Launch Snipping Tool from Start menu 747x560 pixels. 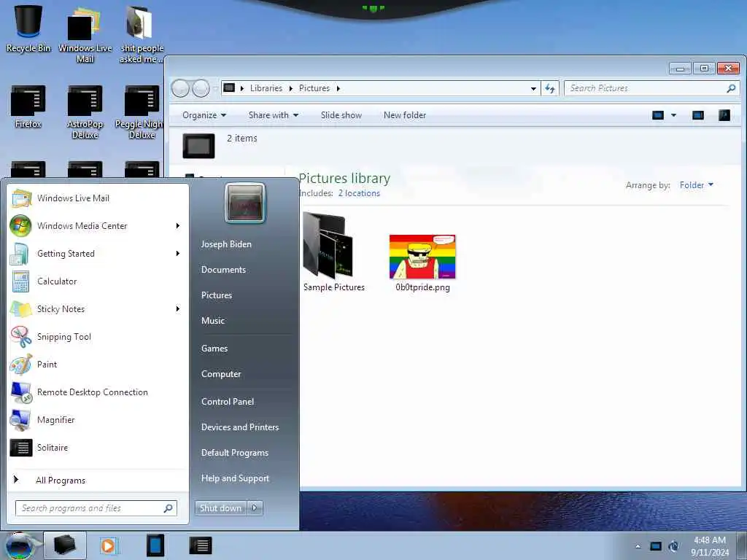[98, 337]
